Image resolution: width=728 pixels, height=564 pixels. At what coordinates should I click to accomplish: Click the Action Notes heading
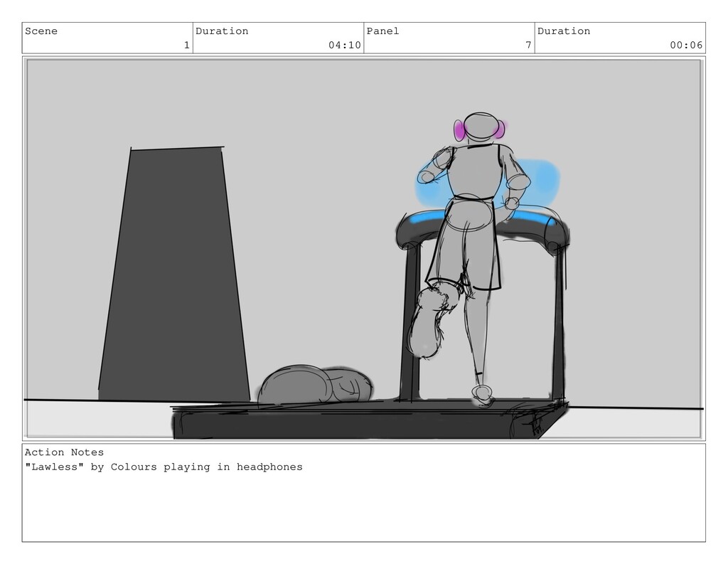tap(64, 452)
